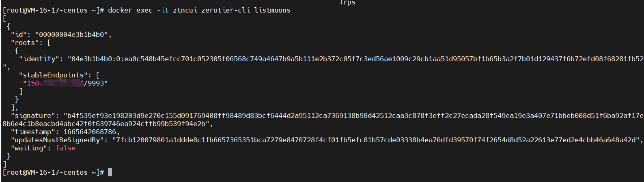Click the frps tab label at top
Viewport: 644px width, 182px height.
tap(347, 2)
